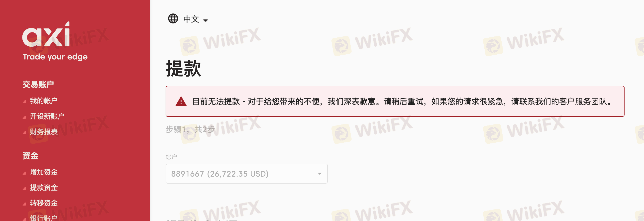Screen dimensions: 644x221
Task: Click the globe language icon
Action: [x=173, y=18]
